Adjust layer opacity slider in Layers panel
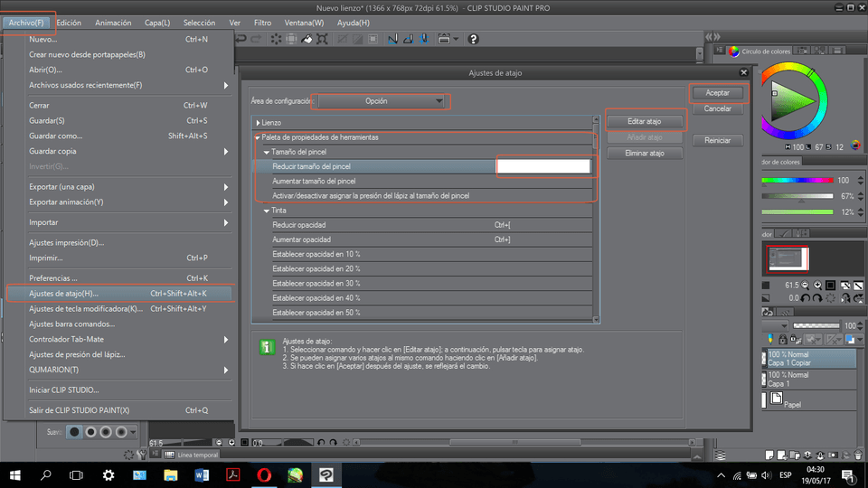Screen dimensions: 868x488 816,326
